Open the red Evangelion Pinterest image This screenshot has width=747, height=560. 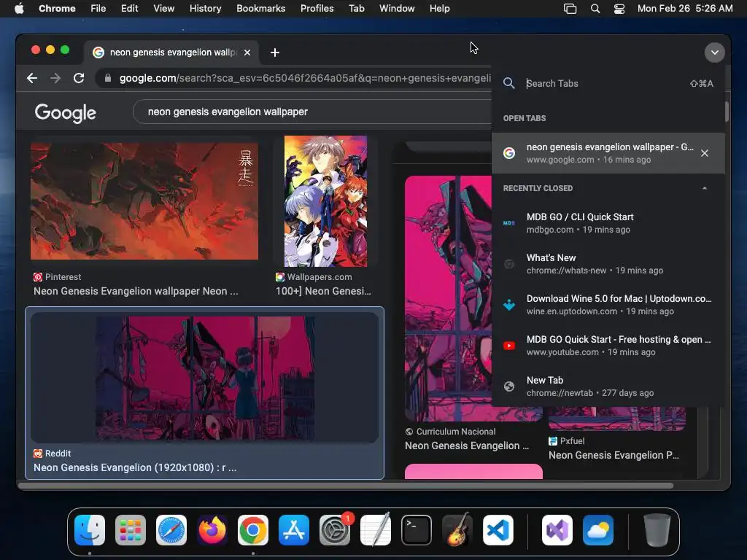coord(144,201)
